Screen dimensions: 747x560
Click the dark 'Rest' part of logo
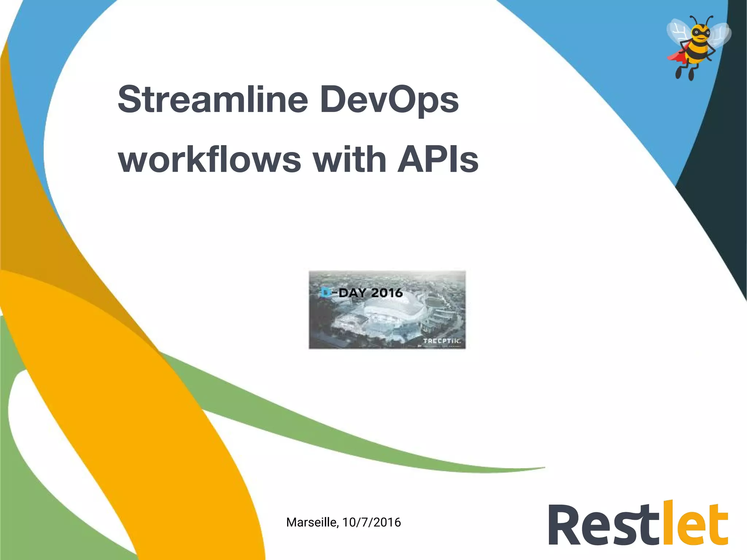(x=604, y=525)
